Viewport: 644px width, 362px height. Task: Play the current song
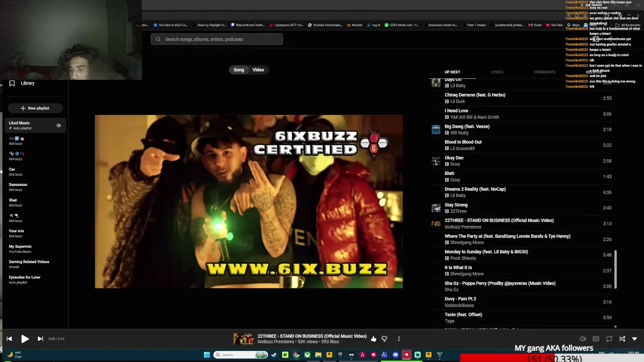[x=25, y=339]
